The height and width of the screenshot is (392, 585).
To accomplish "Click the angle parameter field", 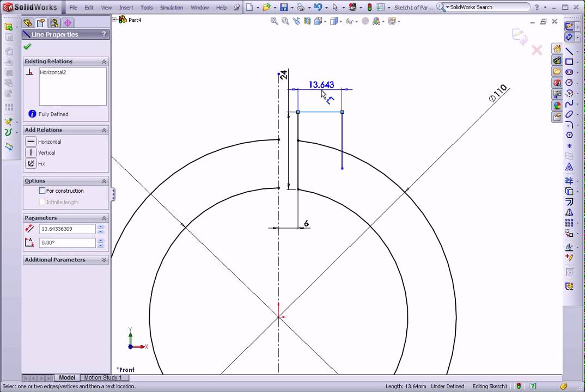I will pyautogui.click(x=67, y=243).
